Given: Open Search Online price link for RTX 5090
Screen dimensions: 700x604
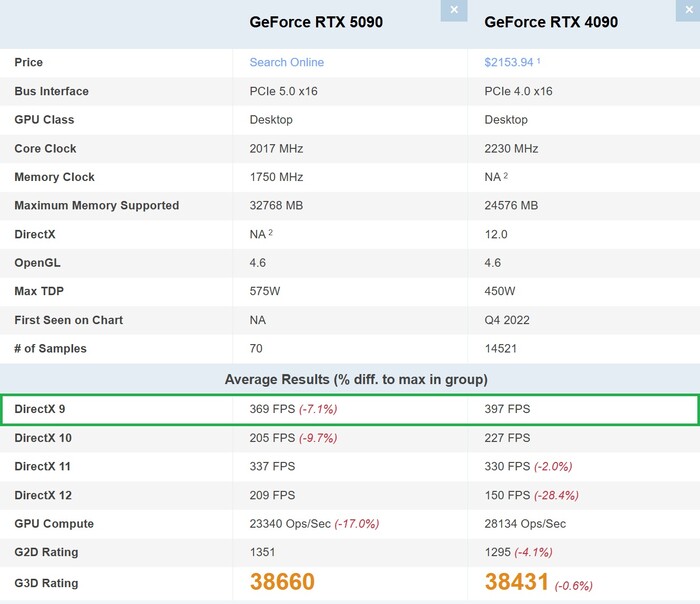Looking at the screenshot, I should point(286,62).
